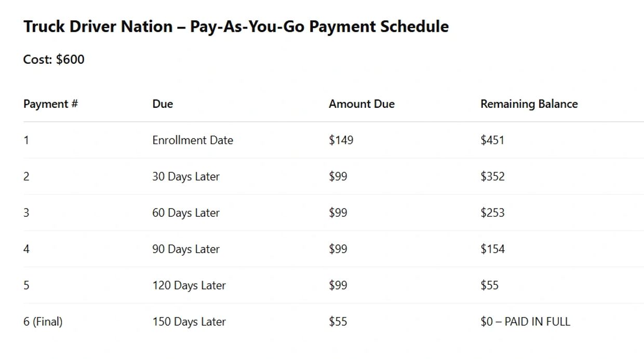Select the Enrollment Date cell

click(x=193, y=140)
